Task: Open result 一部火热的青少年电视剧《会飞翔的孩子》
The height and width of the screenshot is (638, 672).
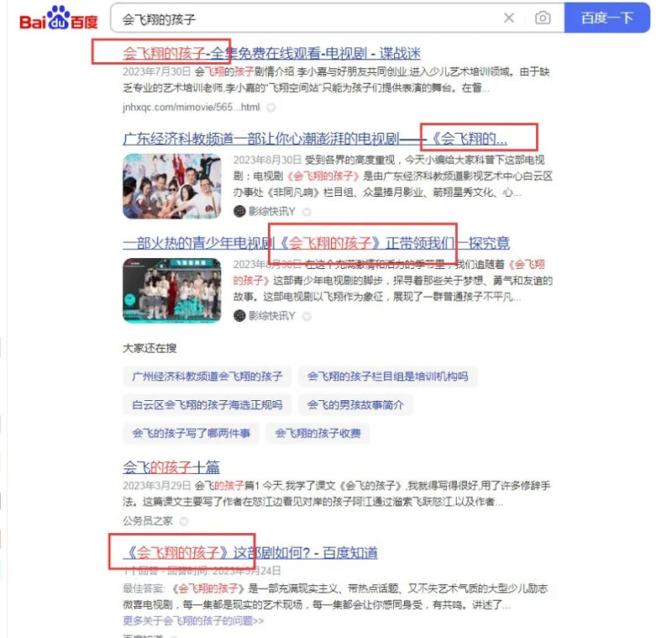Action: tap(317, 243)
